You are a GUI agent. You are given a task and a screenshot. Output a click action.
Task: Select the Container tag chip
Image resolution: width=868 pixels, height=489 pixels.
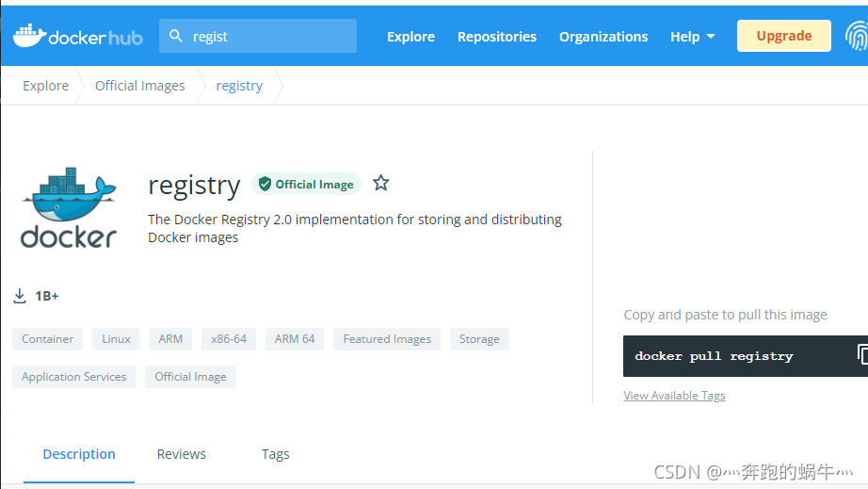pyautogui.click(x=48, y=339)
